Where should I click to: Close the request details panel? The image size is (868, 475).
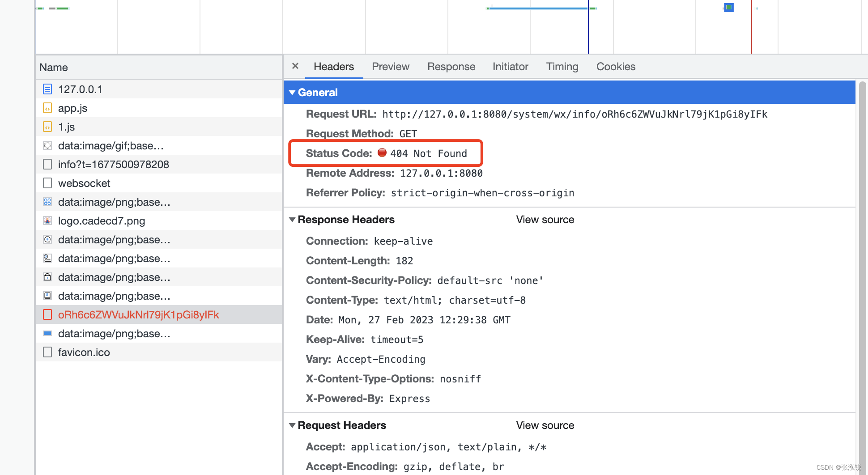tap(295, 66)
